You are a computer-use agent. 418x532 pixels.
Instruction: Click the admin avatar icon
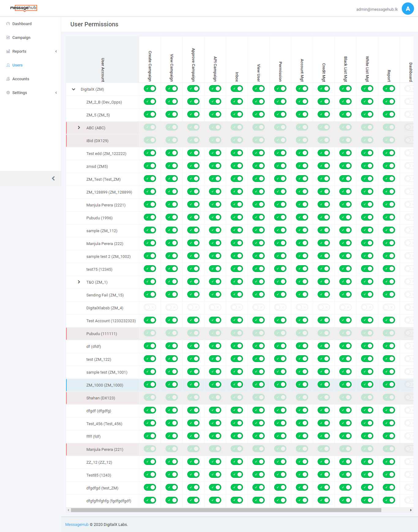(x=408, y=9)
